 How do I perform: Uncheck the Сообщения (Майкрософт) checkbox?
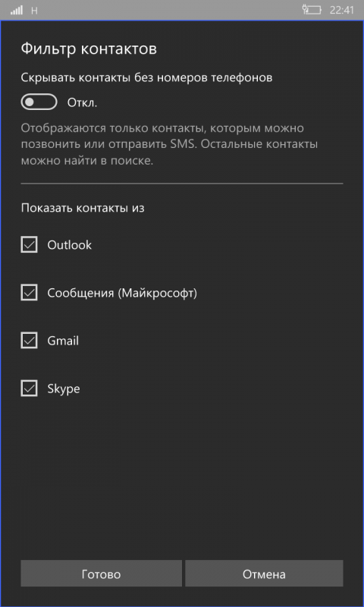point(29,293)
